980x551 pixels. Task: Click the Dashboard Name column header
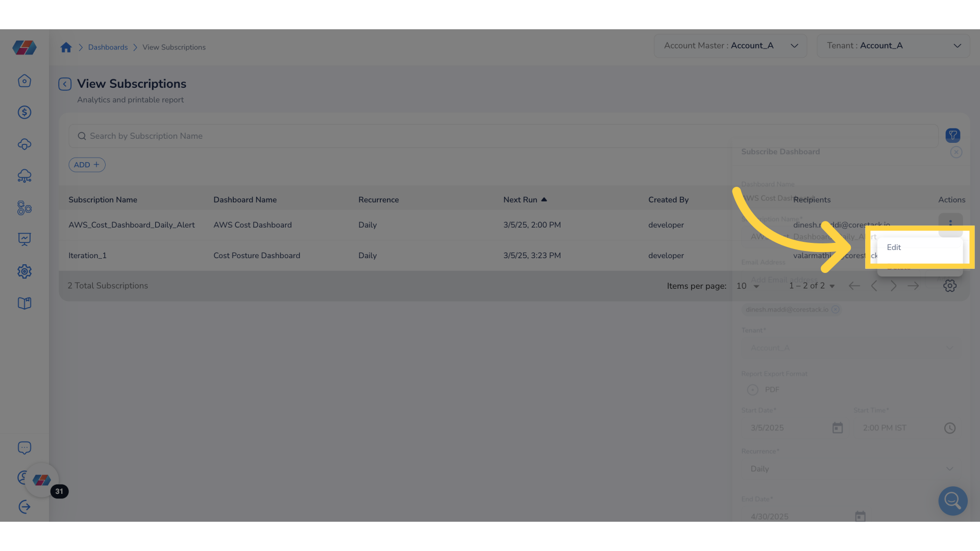coord(245,200)
